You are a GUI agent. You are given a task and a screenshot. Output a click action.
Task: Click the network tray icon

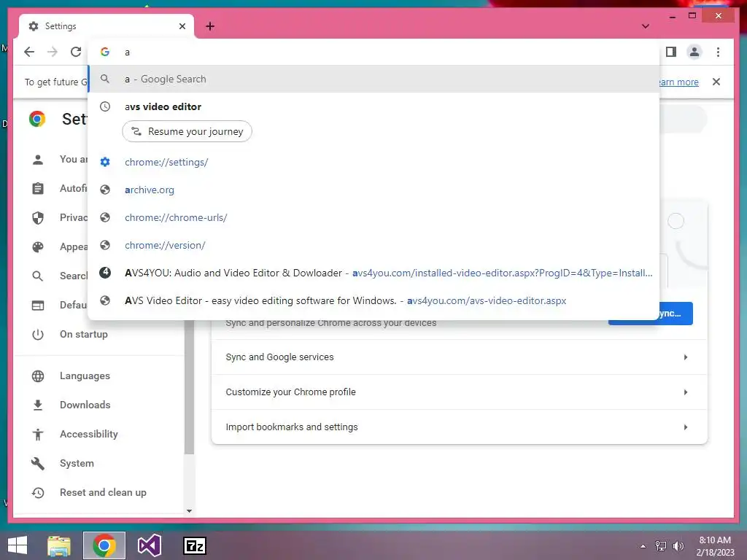(x=661, y=546)
